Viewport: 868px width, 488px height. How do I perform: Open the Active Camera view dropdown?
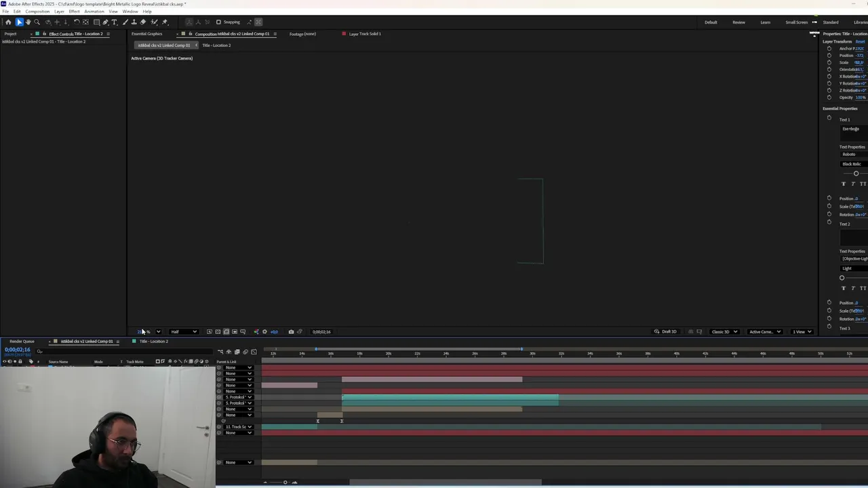[765, 331]
